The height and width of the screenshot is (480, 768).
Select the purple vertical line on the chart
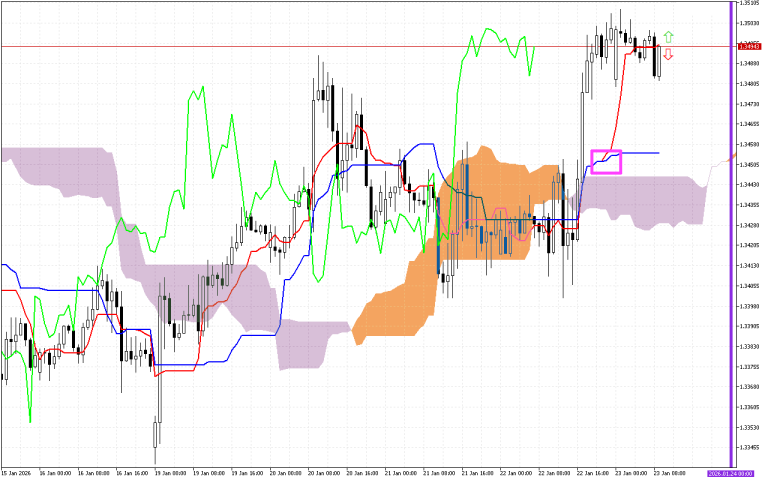tap(732, 234)
